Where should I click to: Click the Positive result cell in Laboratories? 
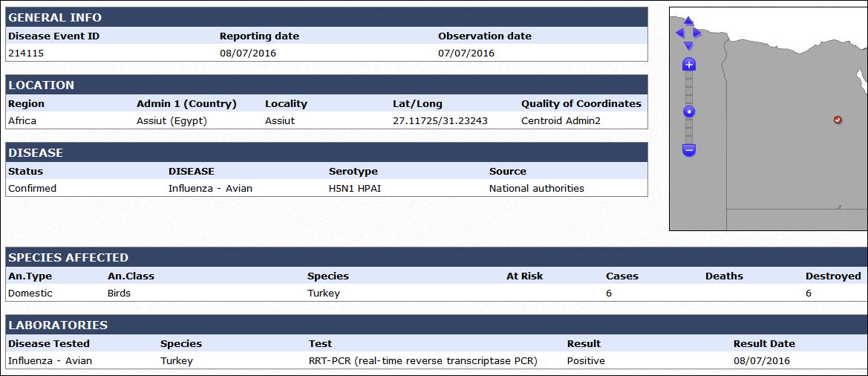click(x=586, y=361)
